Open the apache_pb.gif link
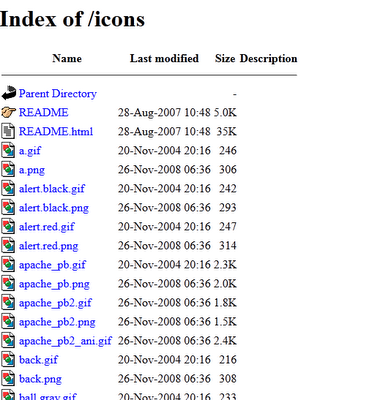The width and height of the screenshot is (380, 400). tap(52, 265)
